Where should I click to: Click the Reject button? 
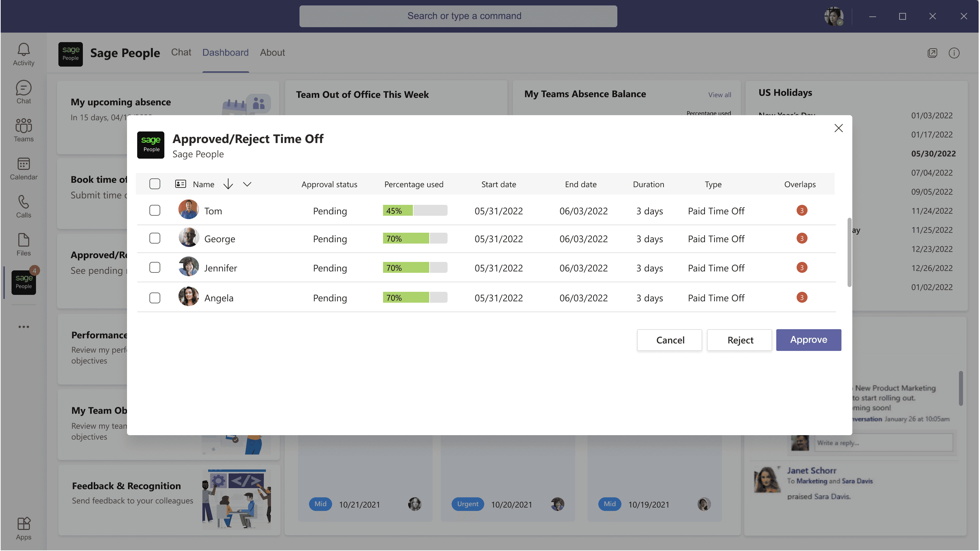tap(740, 340)
